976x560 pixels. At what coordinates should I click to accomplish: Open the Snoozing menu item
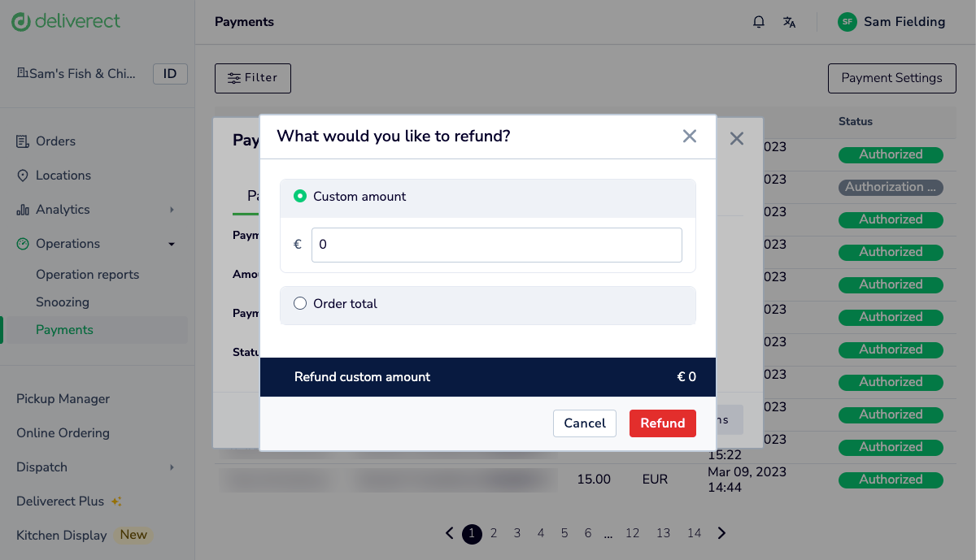point(63,302)
